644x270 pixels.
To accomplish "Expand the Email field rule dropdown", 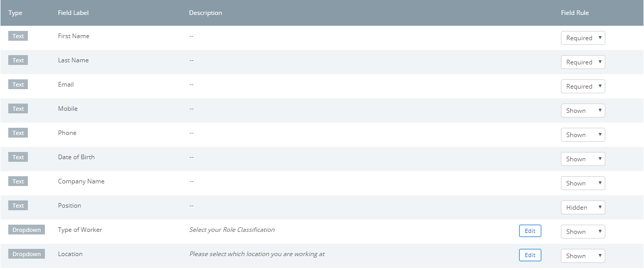I will click(583, 87).
